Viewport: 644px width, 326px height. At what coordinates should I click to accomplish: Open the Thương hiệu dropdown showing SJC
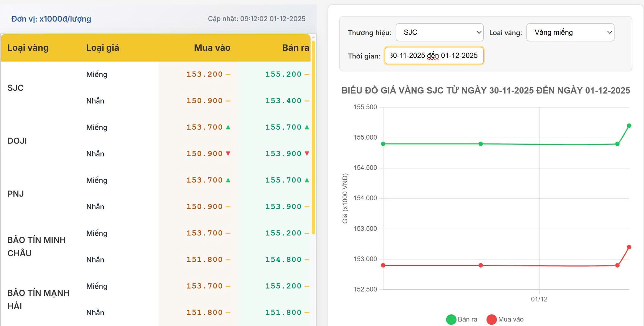439,32
